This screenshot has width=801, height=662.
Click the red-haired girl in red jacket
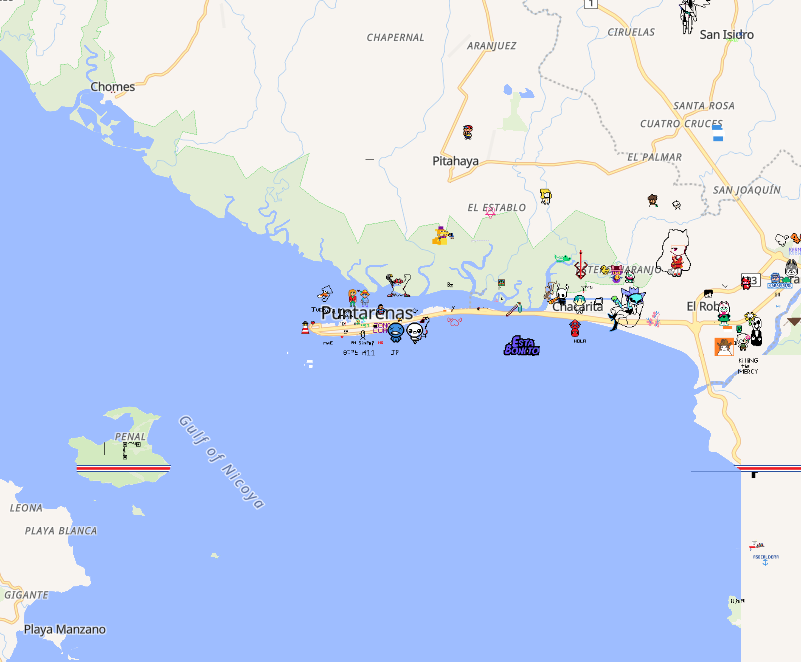(x=352, y=297)
